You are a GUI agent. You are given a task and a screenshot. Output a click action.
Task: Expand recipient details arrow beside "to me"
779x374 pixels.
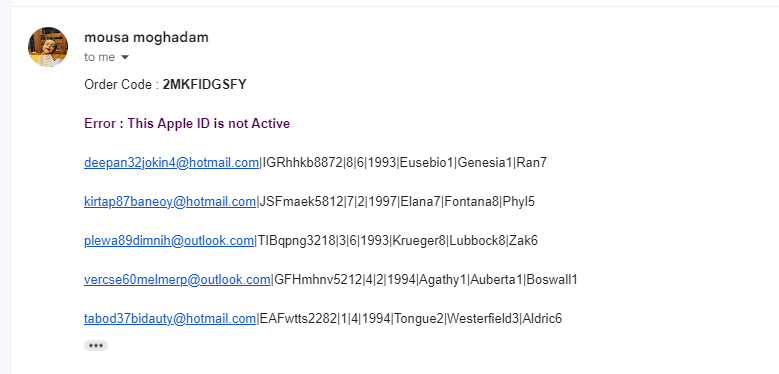click(125, 58)
